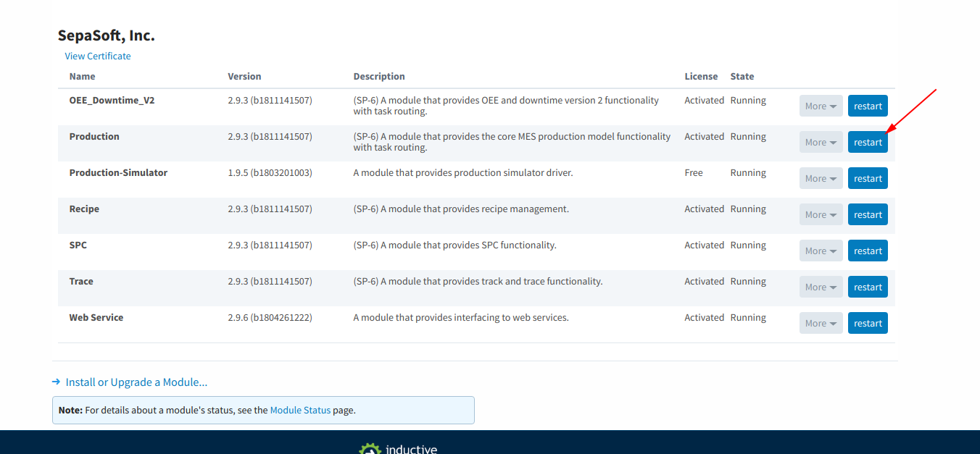
Task: Click Install or Upgrade a Module link
Action: pos(136,382)
